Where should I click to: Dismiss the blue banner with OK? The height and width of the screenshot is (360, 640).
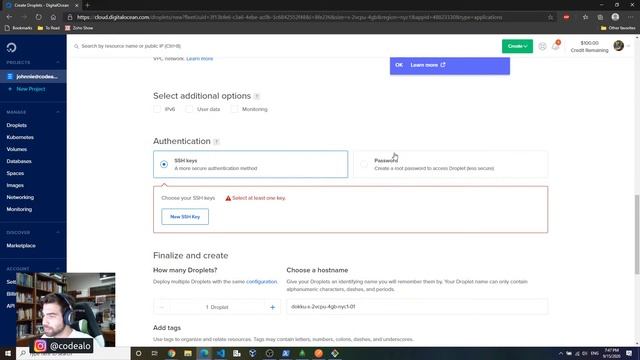pyautogui.click(x=399, y=65)
